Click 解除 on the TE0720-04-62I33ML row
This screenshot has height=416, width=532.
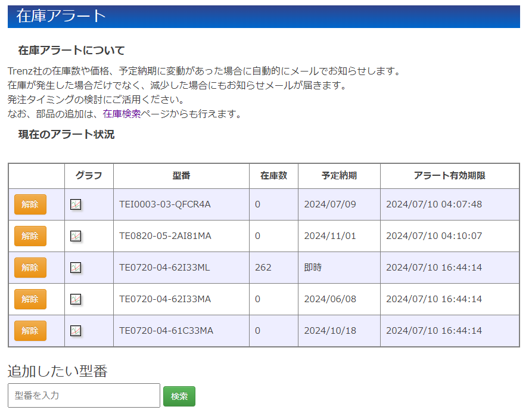(x=30, y=268)
